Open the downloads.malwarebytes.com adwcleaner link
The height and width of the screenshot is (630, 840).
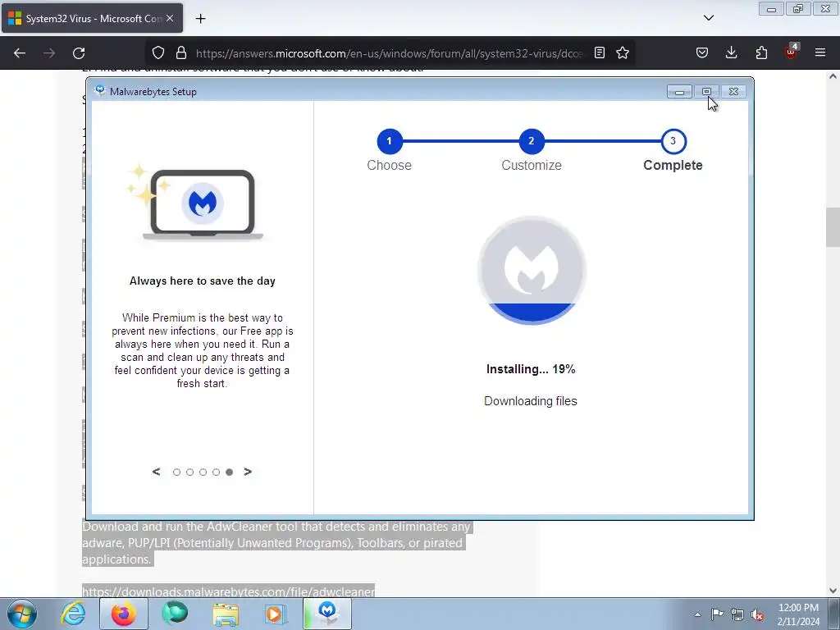tap(228, 591)
